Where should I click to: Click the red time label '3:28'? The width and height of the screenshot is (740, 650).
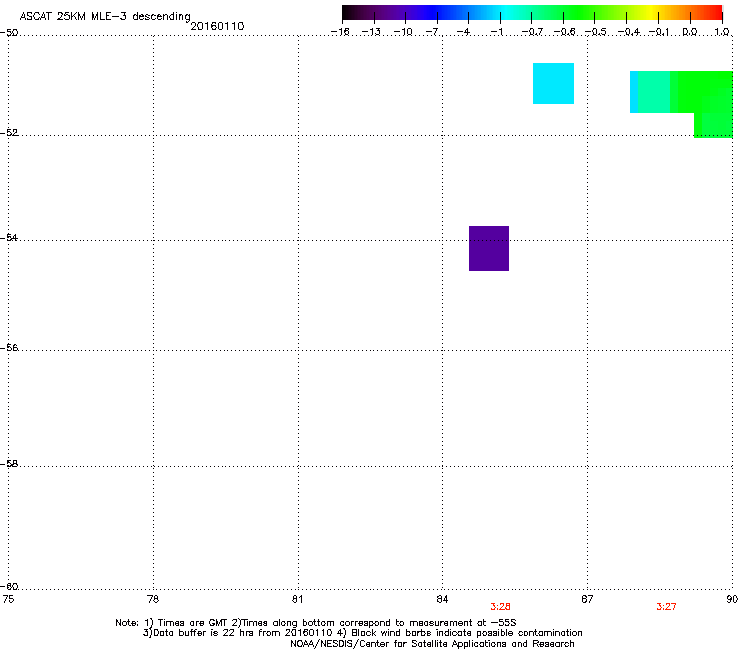click(x=500, y=607)
